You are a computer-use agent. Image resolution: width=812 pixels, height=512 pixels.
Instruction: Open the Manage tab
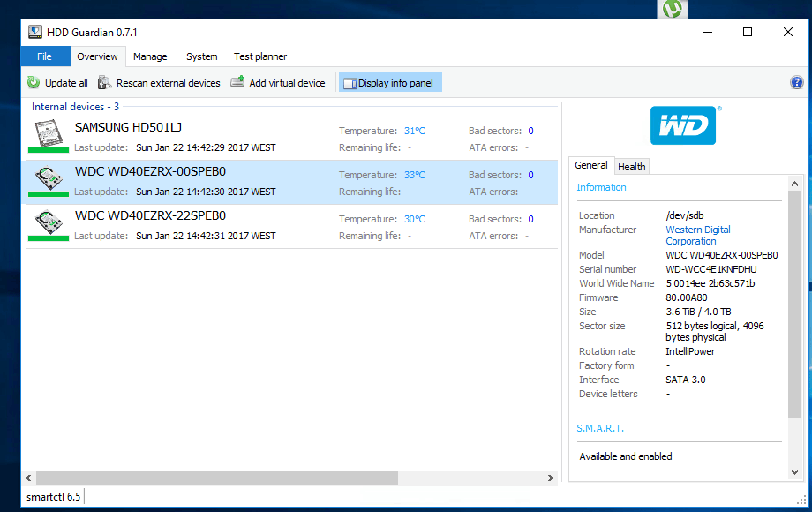[150, 56]
